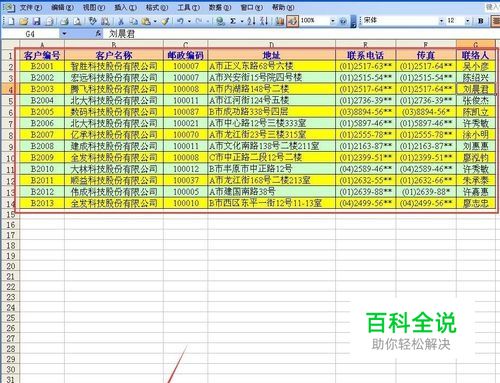Create a new workbook from the toolbar
This screenshot has width=500, height=383.
(11, 21)
